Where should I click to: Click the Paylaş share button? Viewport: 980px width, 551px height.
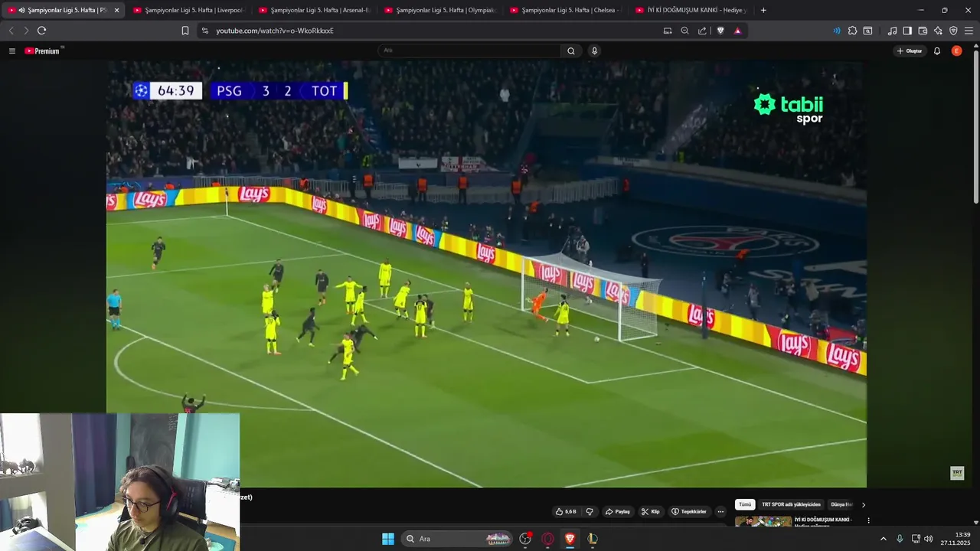(617, 511)
